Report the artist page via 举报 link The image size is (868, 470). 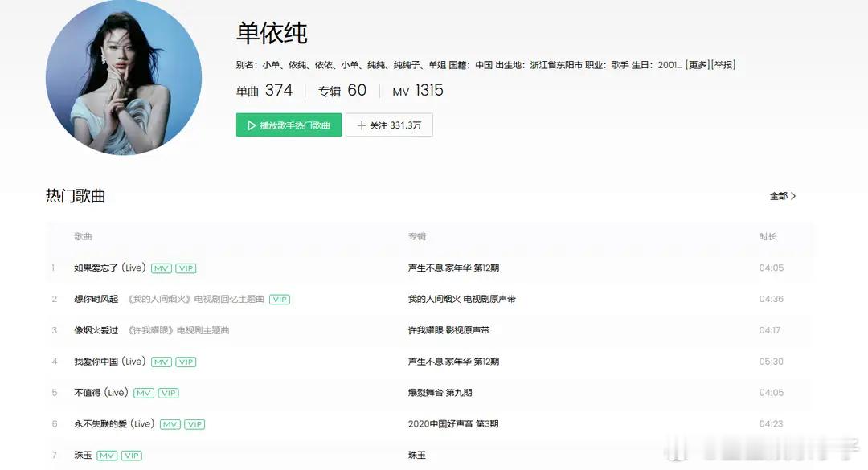point(723,65)
